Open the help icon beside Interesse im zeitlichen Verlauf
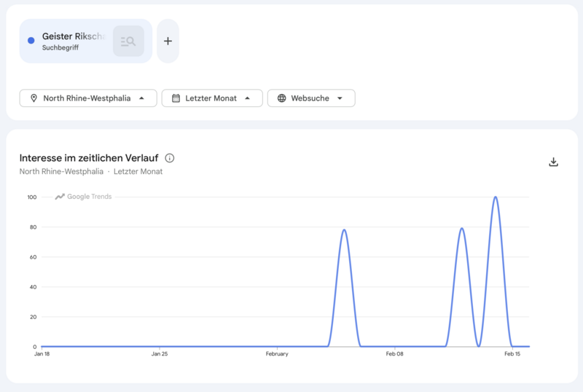583x392 pixels. click(x=170, y=158)
